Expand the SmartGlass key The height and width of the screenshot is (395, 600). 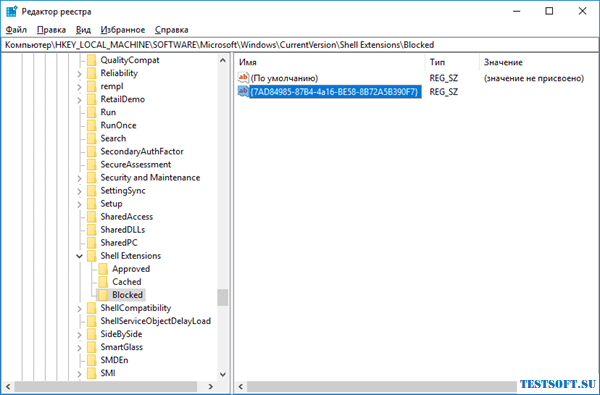[x=79, y=348]
